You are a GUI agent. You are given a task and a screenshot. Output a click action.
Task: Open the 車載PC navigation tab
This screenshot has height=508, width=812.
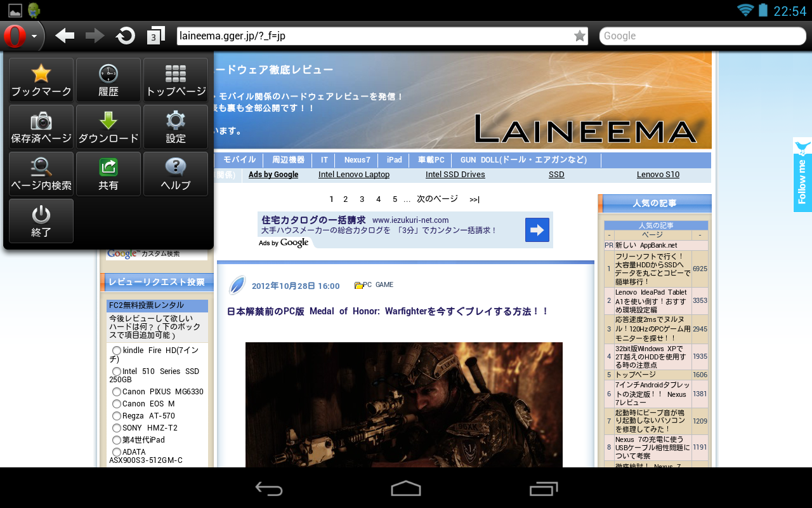click(431, 160)
